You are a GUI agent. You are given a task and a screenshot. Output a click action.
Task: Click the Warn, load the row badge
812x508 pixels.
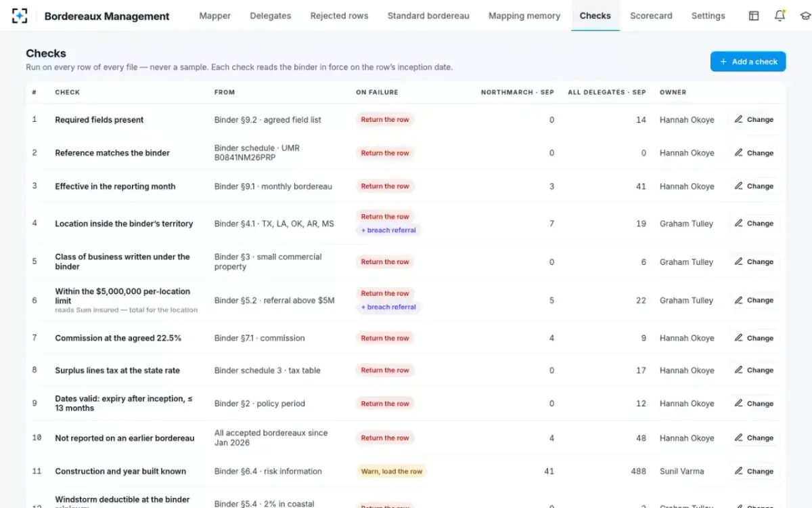[x=392, y=471]
